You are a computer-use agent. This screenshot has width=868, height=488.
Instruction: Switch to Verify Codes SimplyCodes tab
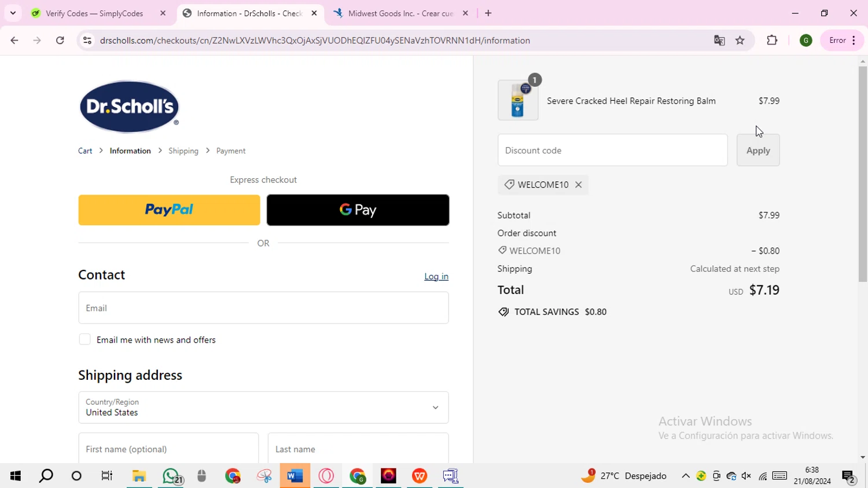[94, 13]
